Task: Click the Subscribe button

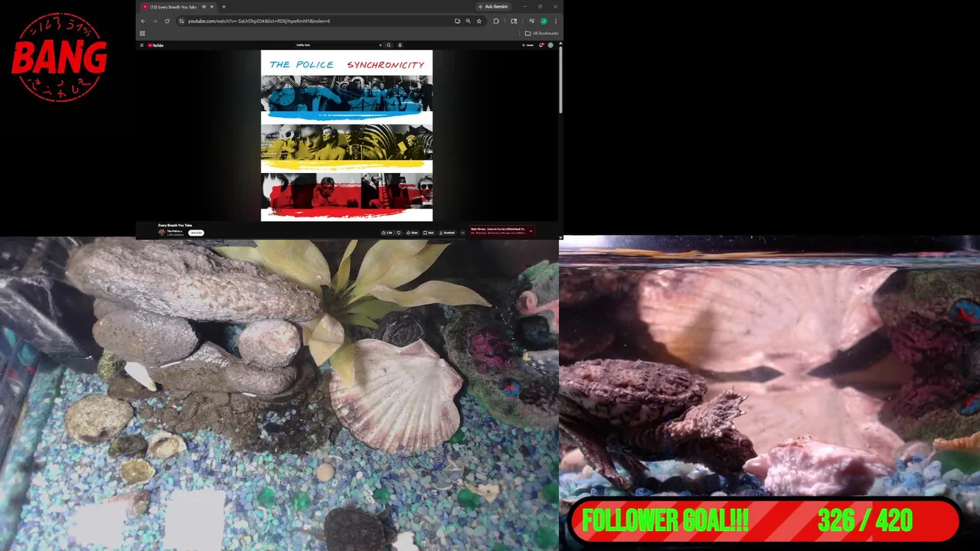Action: pyautogui.click(x=196, y=233)
